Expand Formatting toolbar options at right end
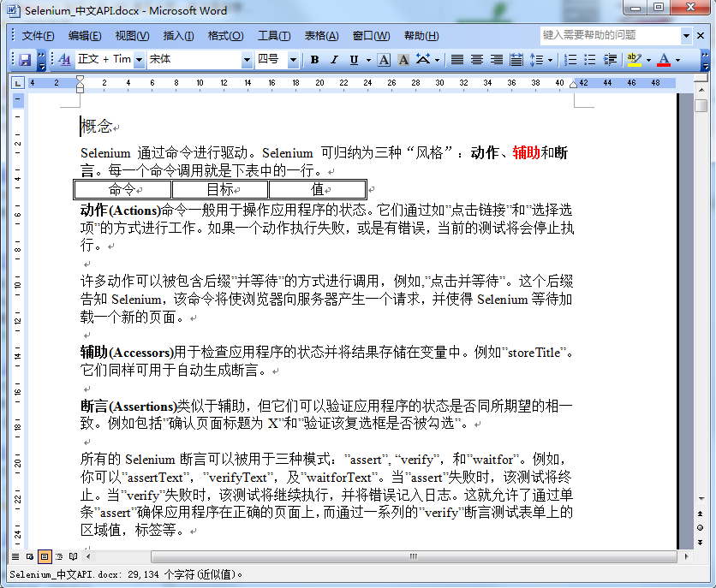Screen dimensions: 716x588 tap(706, 60)
